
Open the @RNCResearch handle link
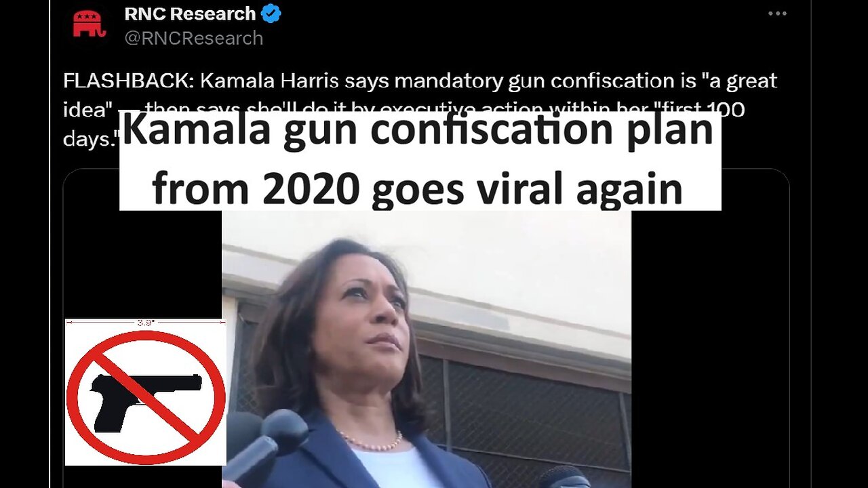[x=193, y=38]
